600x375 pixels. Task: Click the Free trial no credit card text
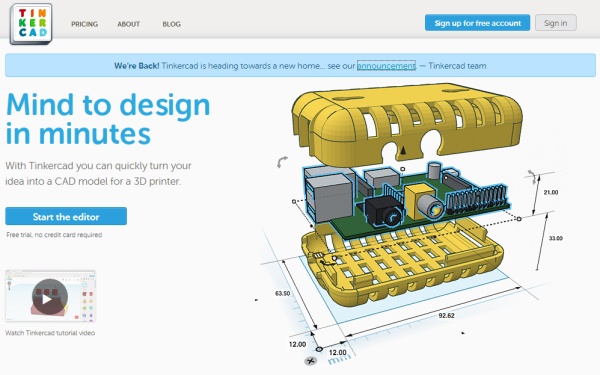pyautogui.click(x=54, y=235)
